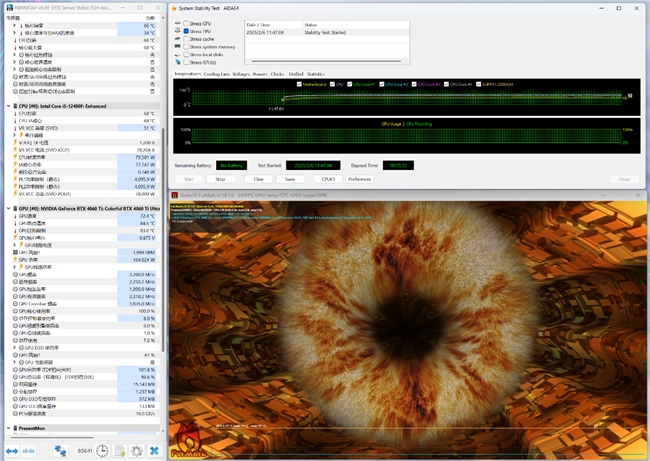Enable the Stress cache checkbox

coord(186,39)
